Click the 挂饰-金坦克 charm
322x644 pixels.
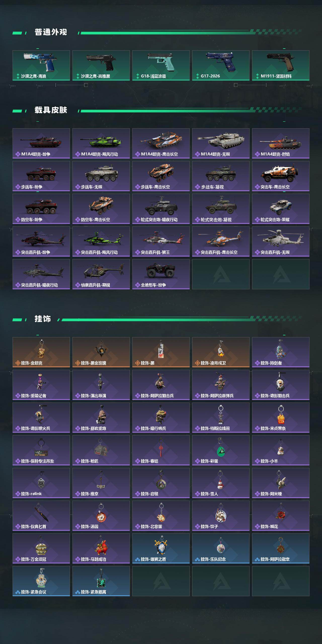coord(41,352)
